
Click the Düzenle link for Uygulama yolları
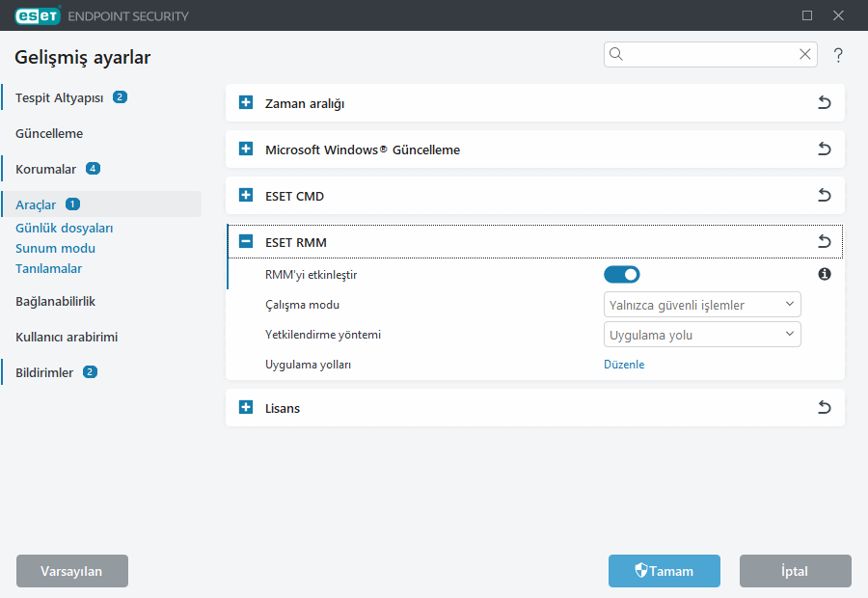(x=624, y=364)
